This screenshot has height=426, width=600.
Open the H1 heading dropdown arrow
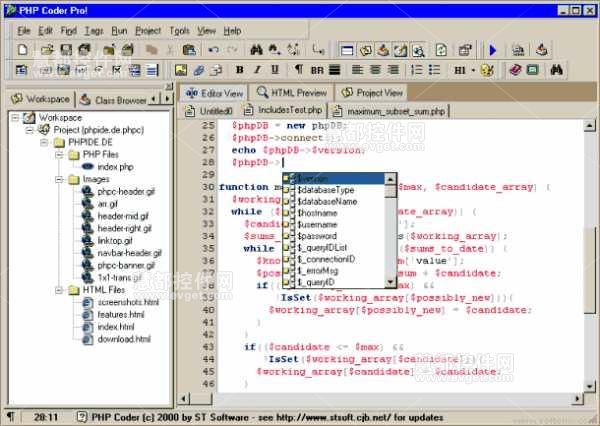[473, 70]
